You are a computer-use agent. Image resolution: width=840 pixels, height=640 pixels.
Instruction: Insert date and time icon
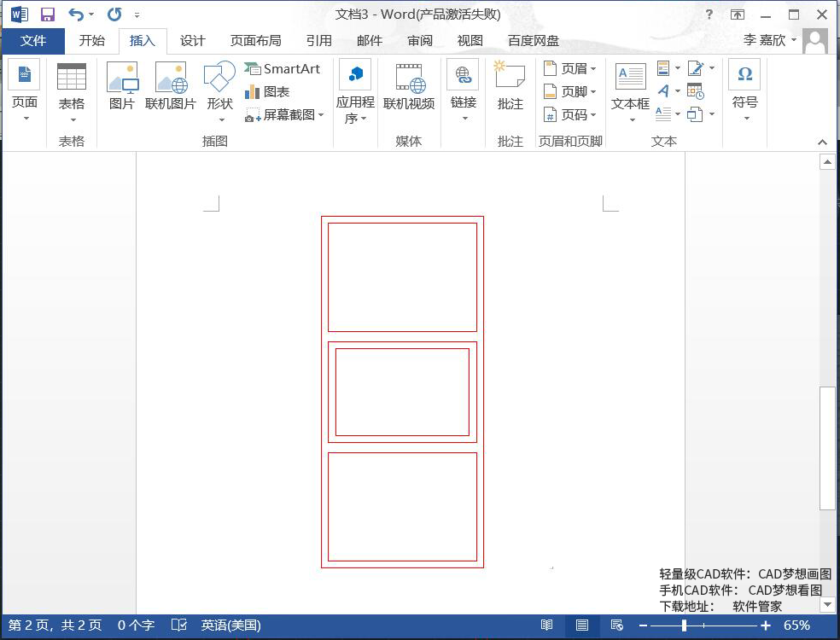pyautogui.click(x=696, y=91)
